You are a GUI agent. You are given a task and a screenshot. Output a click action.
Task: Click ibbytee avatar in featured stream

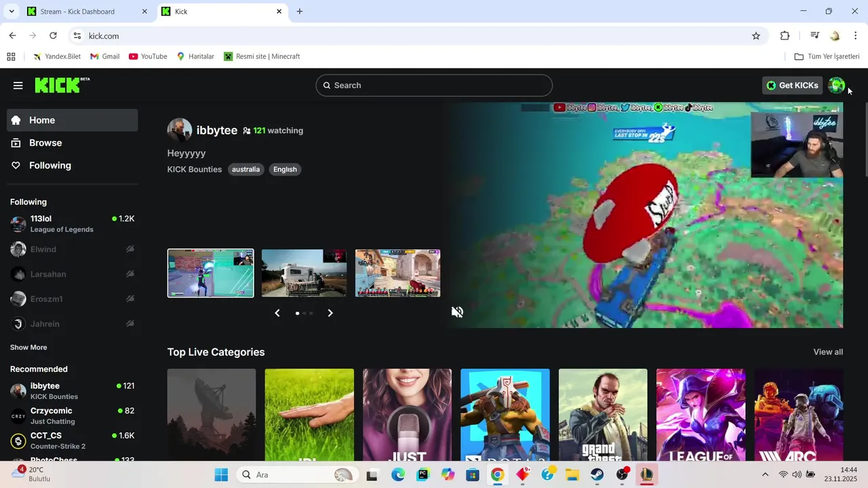(180, 130)
